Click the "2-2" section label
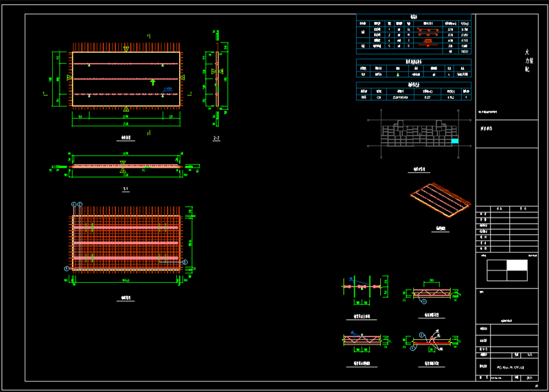The image size is (549, 392). coord(216,139)
